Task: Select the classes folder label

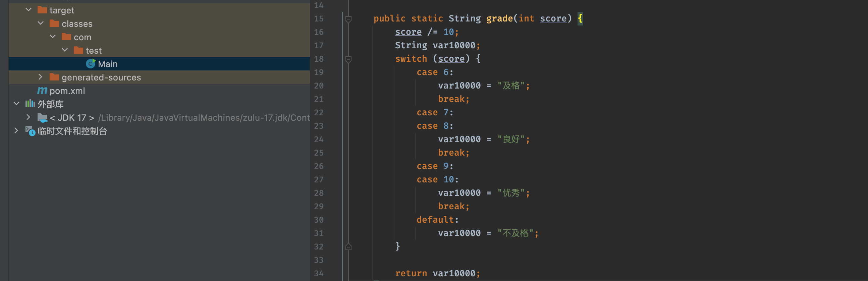Action: click(77, 23)
